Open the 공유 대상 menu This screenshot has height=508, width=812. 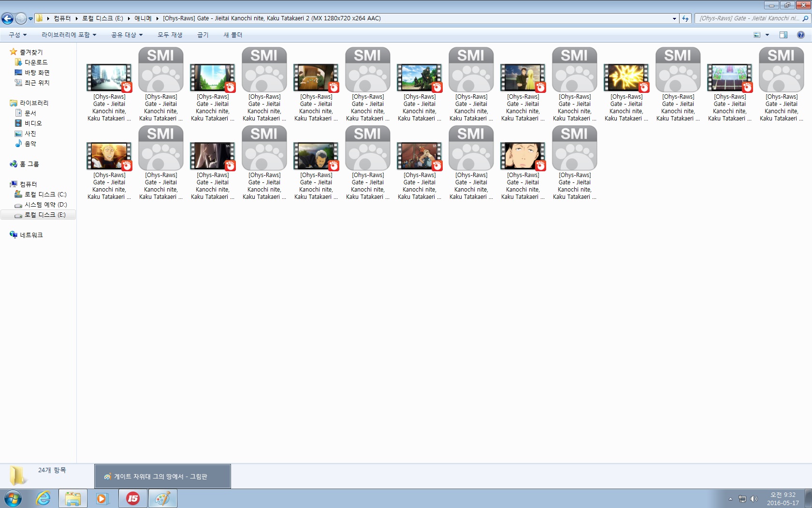pyautogui.click(x=127, y=35)
